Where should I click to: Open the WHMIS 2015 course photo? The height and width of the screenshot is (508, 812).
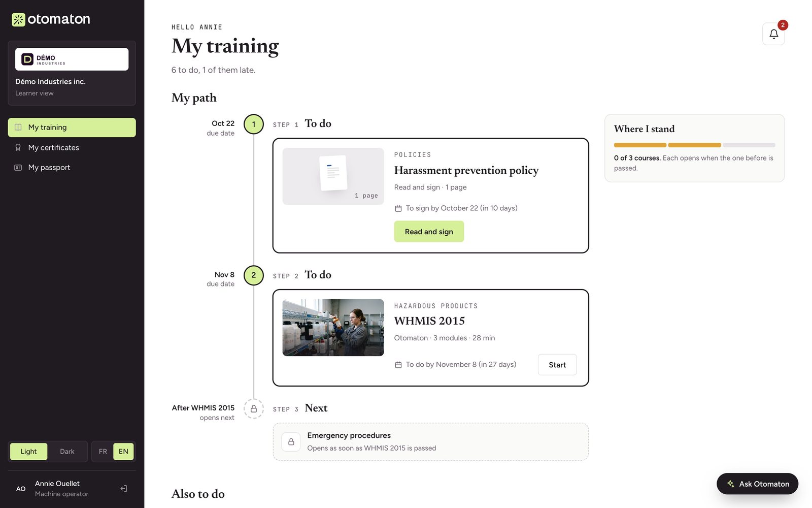point(333,328)
